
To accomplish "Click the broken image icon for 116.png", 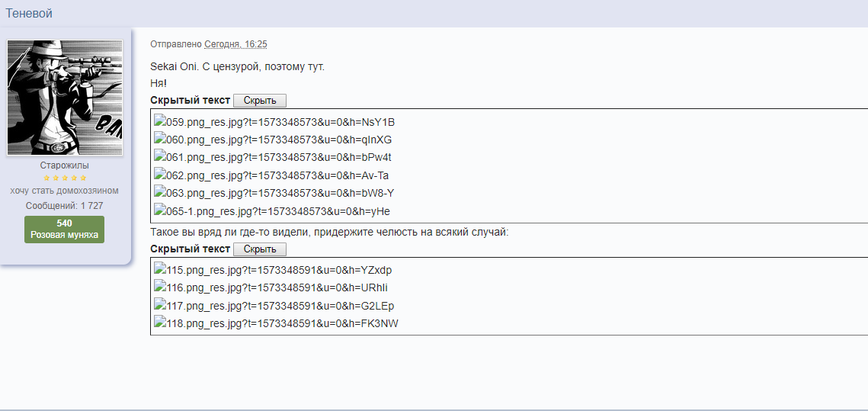I will tap(160, 287).
